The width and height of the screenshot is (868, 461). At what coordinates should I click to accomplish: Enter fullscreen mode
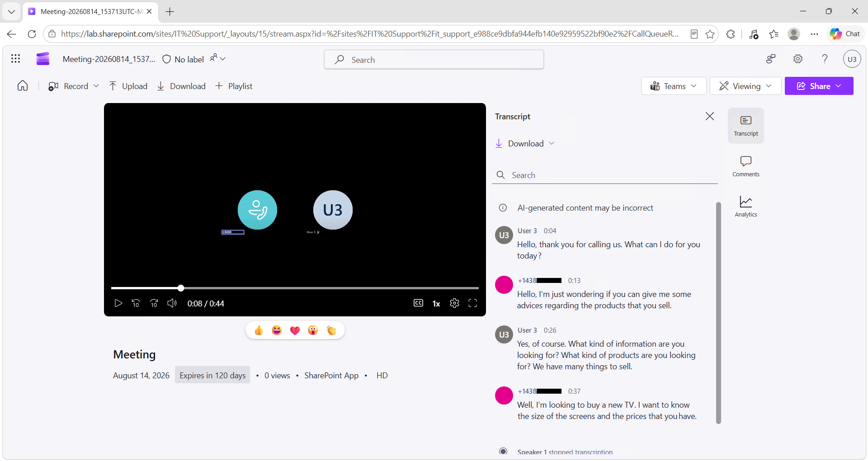[x=473, y=303]
